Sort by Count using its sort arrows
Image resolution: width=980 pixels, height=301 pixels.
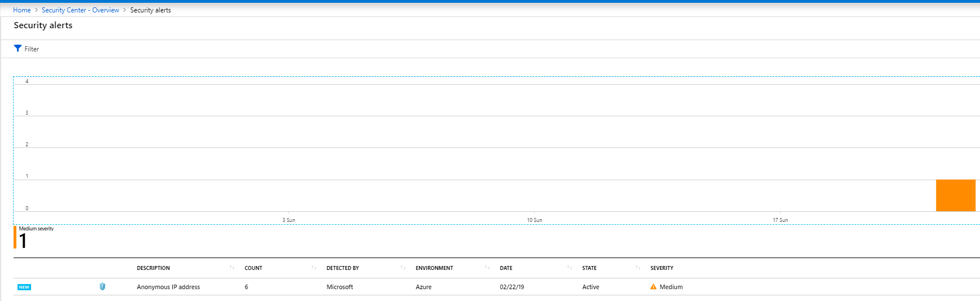coord(314,268)
